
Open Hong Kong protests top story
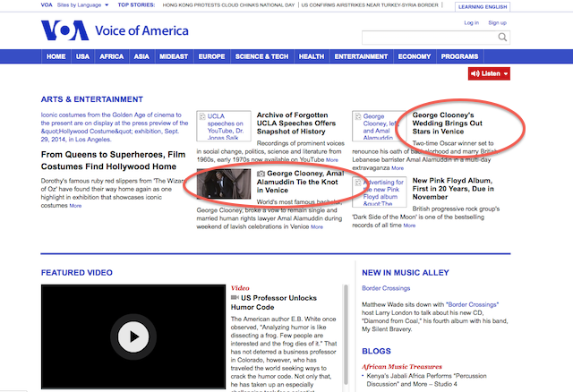(x=228, y=5)
